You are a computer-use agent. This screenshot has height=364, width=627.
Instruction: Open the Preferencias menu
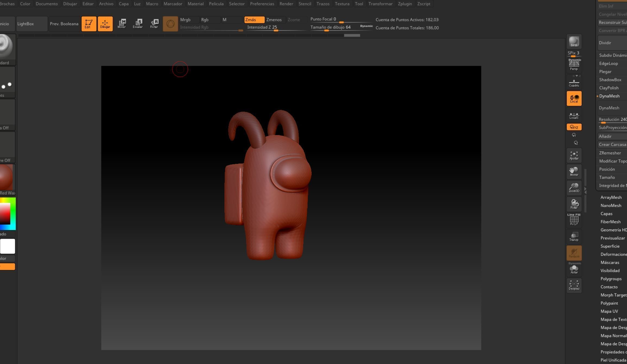[262, 4]
